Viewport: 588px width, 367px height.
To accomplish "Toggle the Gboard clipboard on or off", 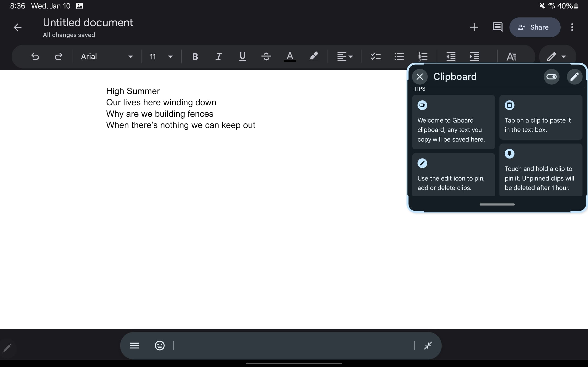I will [551, 76].
